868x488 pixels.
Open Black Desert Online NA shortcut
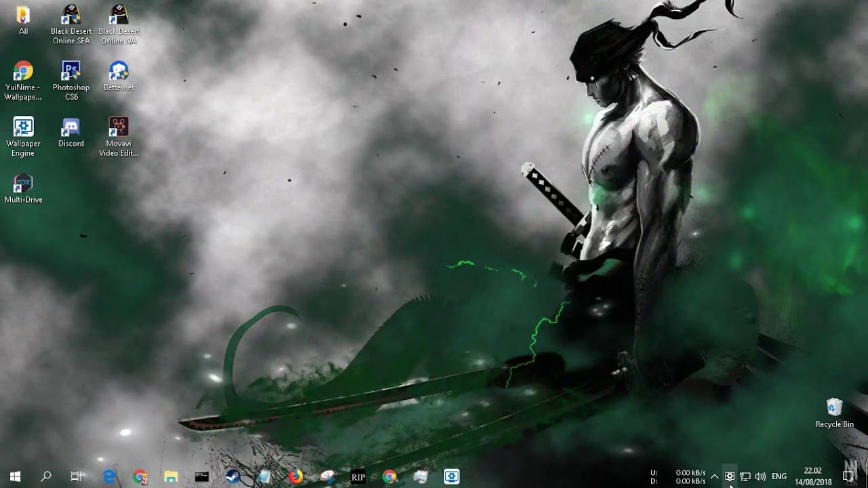click(119, 24)
